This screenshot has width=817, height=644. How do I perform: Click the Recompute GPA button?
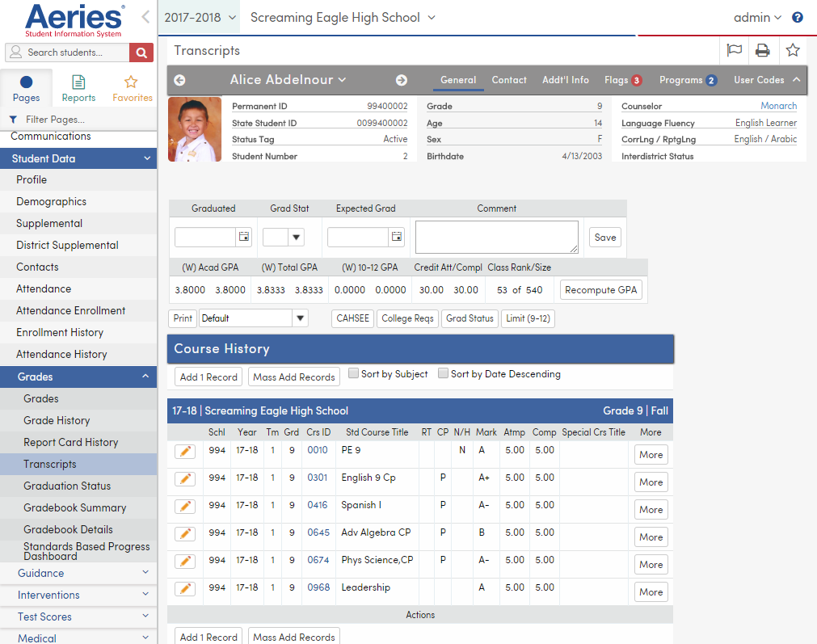[600, 288]
